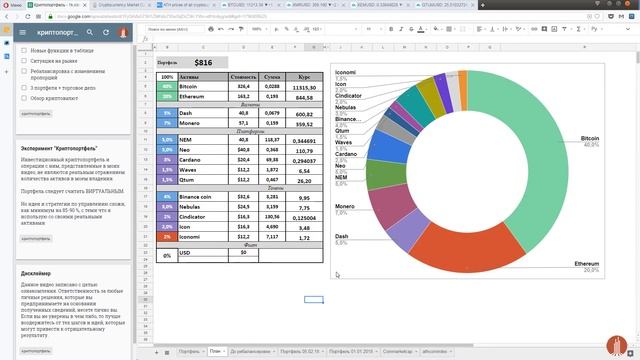Collapse the toolbar with the chevron on its far right
Viewport: 640px width, 360px height.
[x=628, y=29]
